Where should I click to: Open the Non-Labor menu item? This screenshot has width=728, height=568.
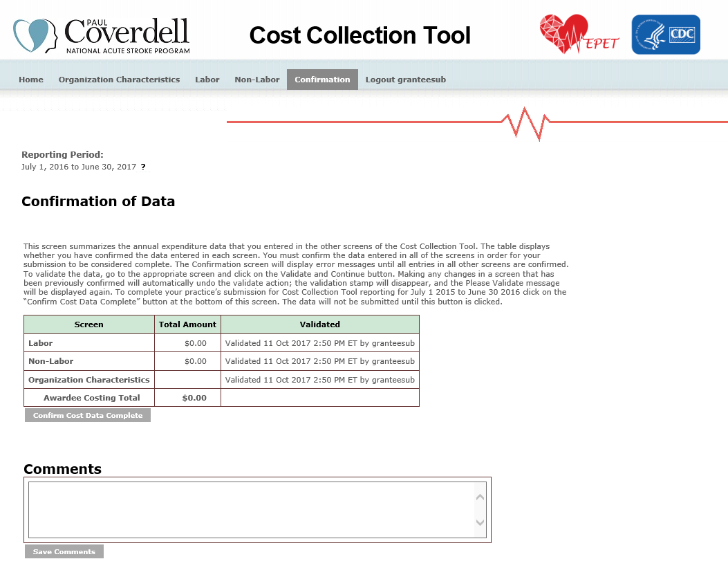(256, 80)
